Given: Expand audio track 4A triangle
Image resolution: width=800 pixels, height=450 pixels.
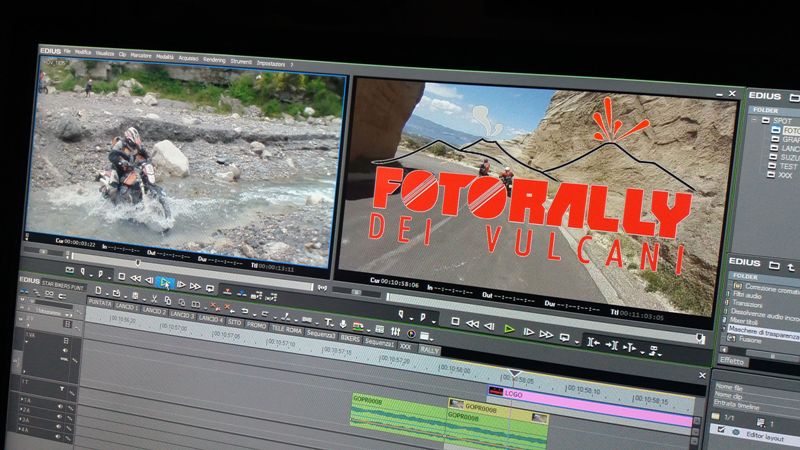Looking at the screenshot, I should click(19, 428).
